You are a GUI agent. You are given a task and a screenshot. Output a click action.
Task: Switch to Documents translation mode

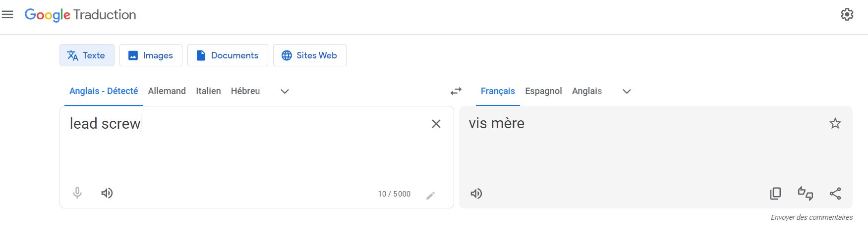tap(228, 55)
